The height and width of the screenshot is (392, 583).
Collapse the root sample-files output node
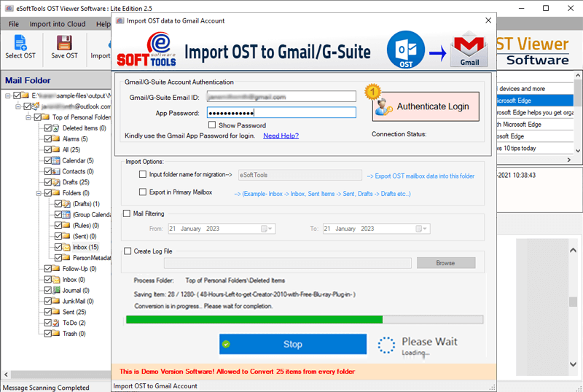click(x=7, y=96)
